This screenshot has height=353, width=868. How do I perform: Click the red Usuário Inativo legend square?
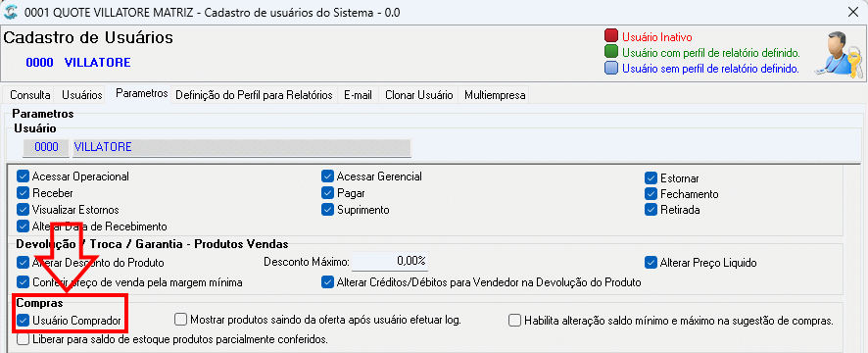click(x=611, y=37)
